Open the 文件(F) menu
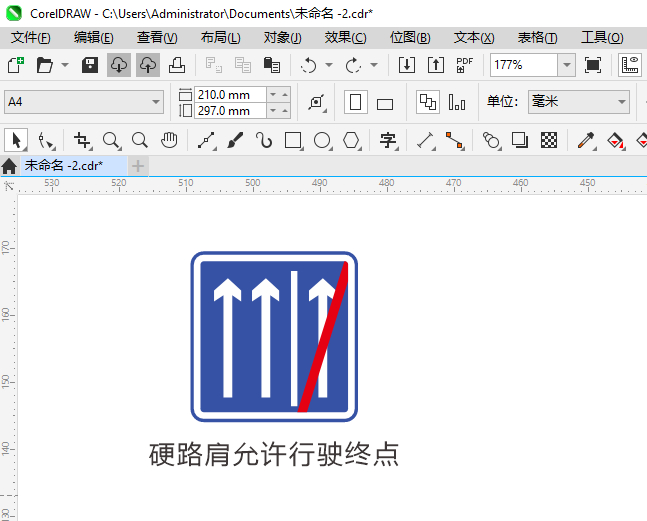647x521 pixels. pyautogui.click(x=31, y=38)
